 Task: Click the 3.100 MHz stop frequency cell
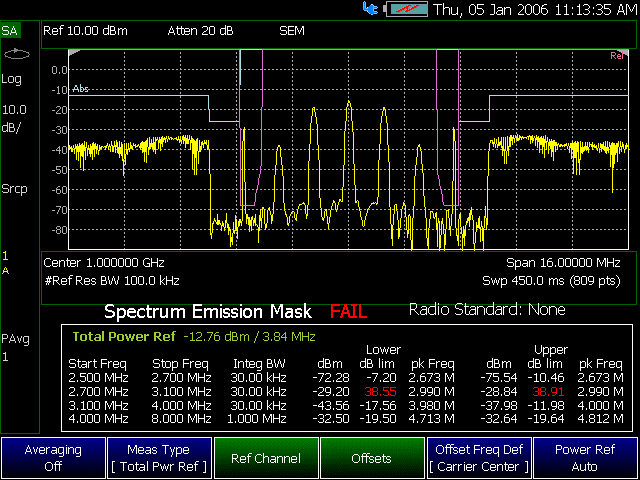click(181, 392)
